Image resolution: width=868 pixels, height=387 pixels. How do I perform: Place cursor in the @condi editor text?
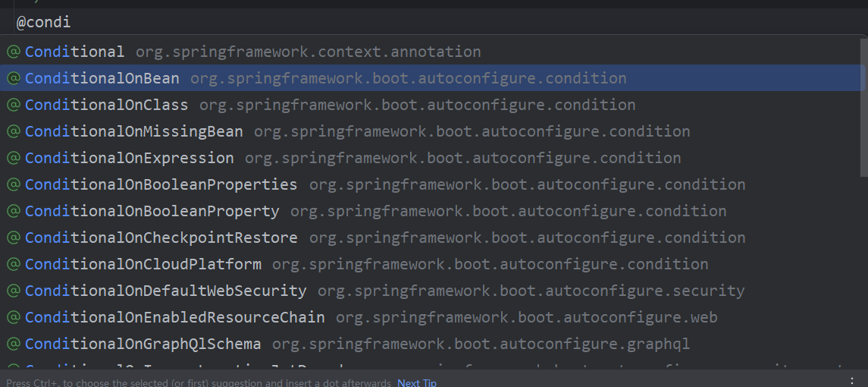44,23
